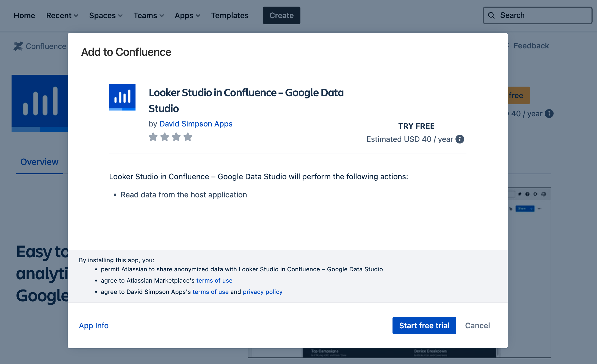The image size is (597, 364).
Task: Switch to the Overview tab
Action: pos(39,162)
